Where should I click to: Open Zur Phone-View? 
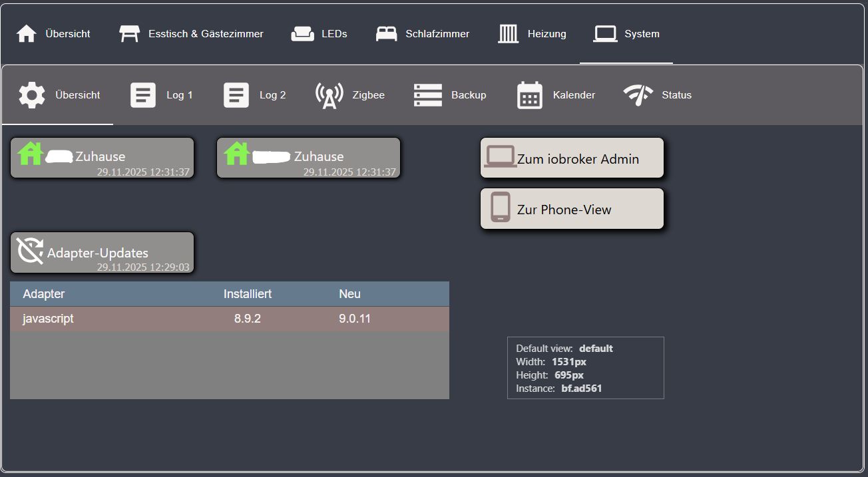pyautogui.click(x=571, y=208)
